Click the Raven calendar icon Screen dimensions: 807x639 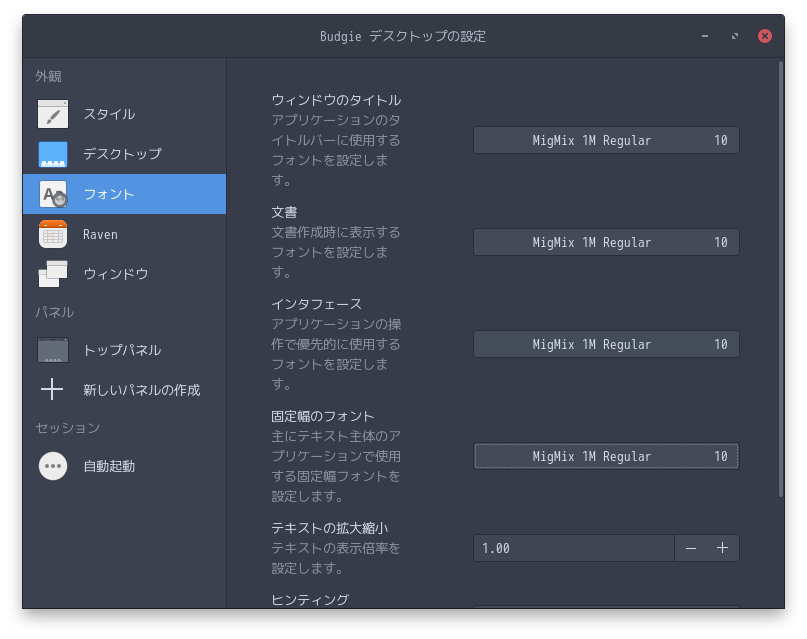53,234
